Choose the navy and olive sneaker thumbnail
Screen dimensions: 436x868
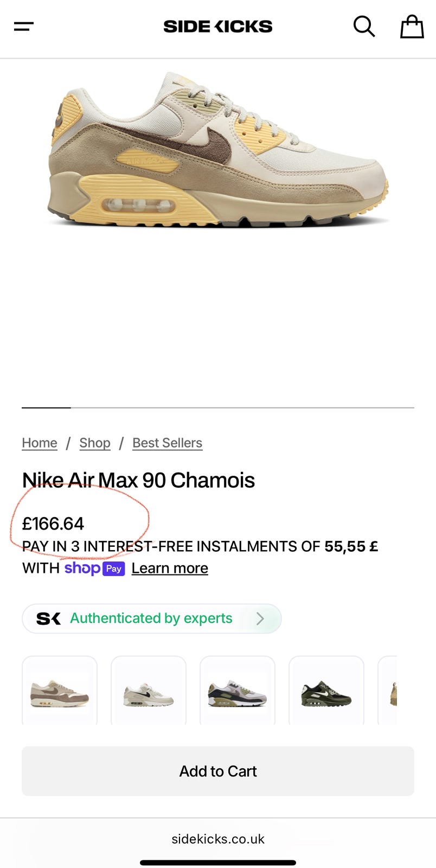[x=238, y=692]
